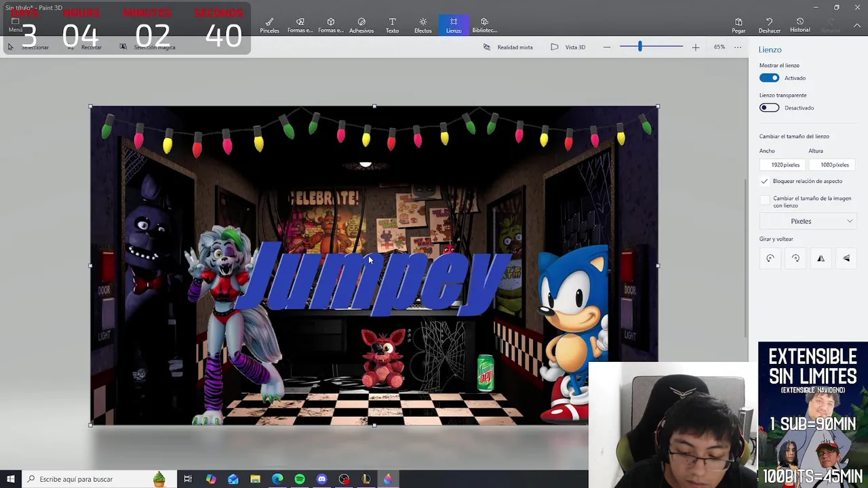Select the Texto tool

click(392, 25)
